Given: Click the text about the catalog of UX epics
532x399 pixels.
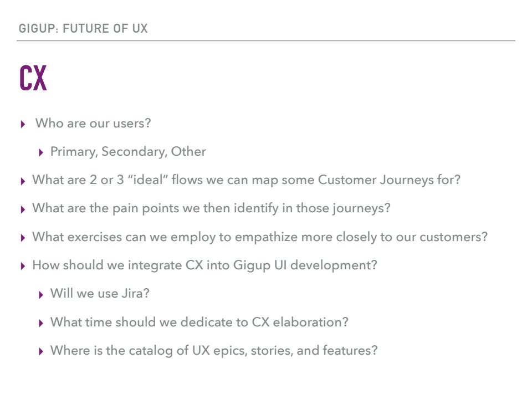Looking at the screenshot, I should pos(214,350).
